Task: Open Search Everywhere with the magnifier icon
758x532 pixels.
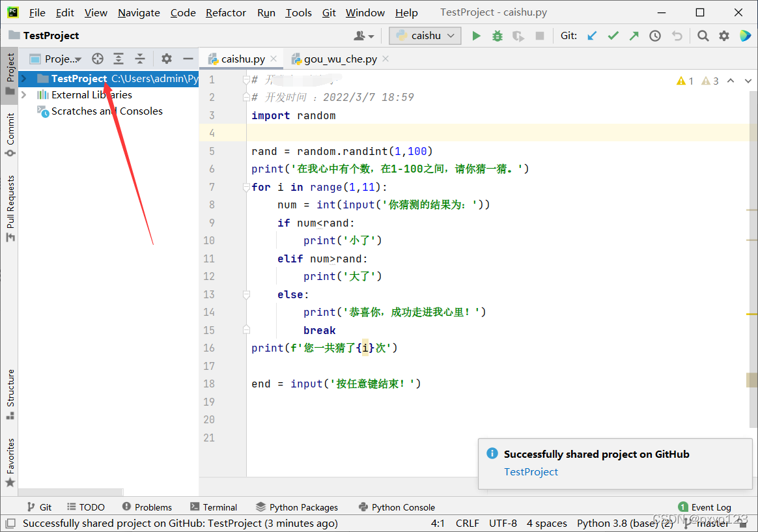Action: pyautogui.click(x=702, y=36)
